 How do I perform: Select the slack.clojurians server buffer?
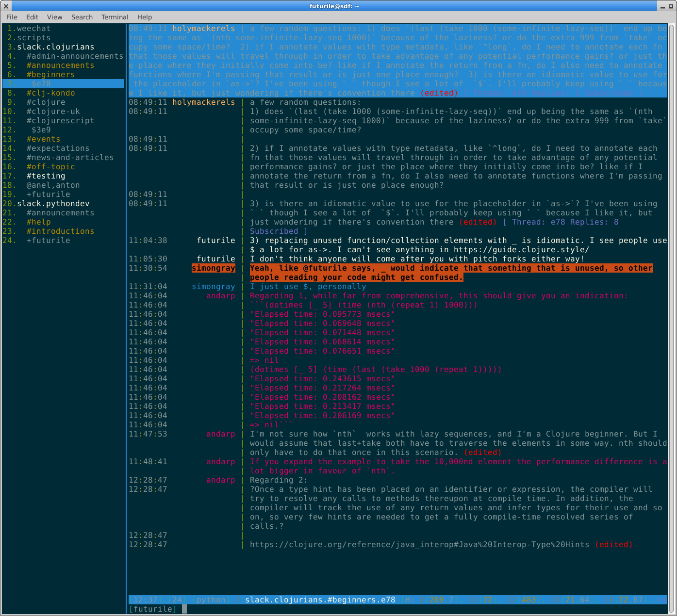point(56,47)
